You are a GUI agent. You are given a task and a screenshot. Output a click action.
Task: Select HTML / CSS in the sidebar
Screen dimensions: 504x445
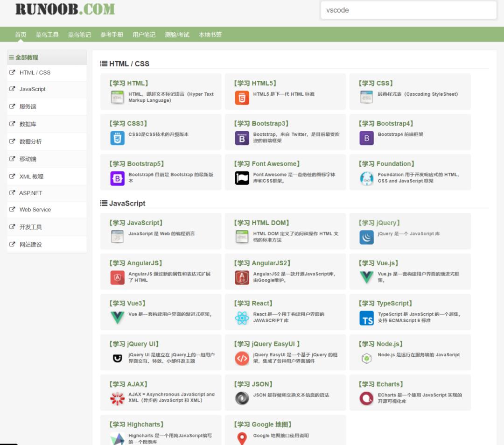[47, 73]
